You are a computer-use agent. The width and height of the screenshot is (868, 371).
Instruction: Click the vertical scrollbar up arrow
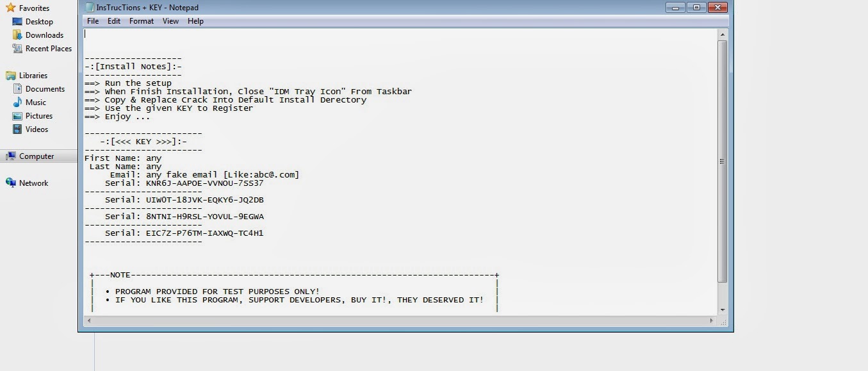723,35
